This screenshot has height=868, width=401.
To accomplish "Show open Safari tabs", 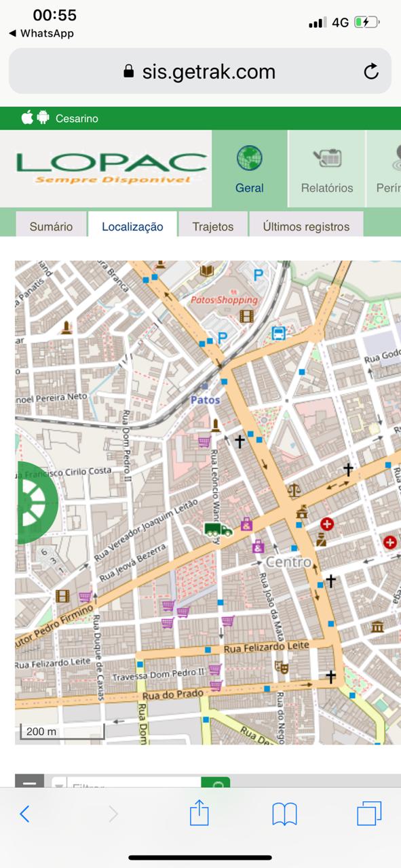I will [369, 813].
